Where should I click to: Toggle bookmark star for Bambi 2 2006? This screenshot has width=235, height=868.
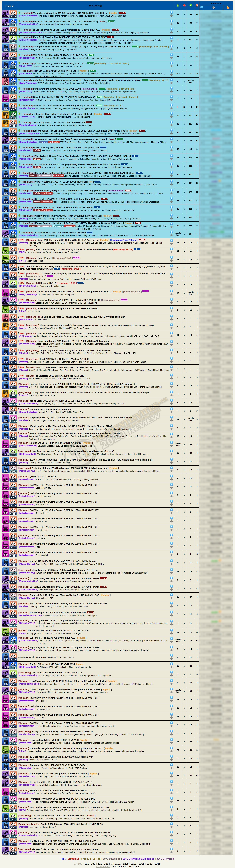(x=171, y=827)
